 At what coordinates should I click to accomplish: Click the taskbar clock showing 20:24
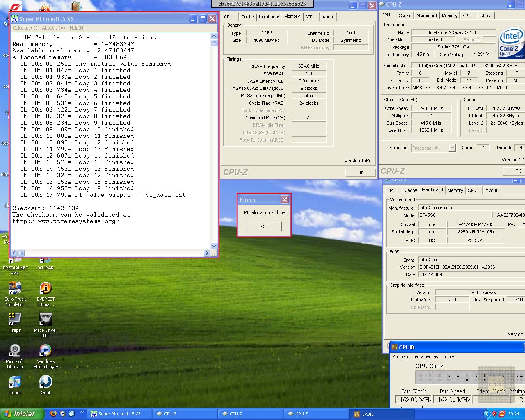(514, 414)
